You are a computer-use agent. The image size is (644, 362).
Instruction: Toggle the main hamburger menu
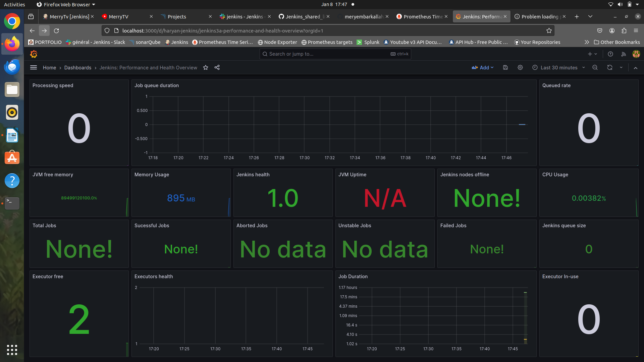tap(34, 68)
